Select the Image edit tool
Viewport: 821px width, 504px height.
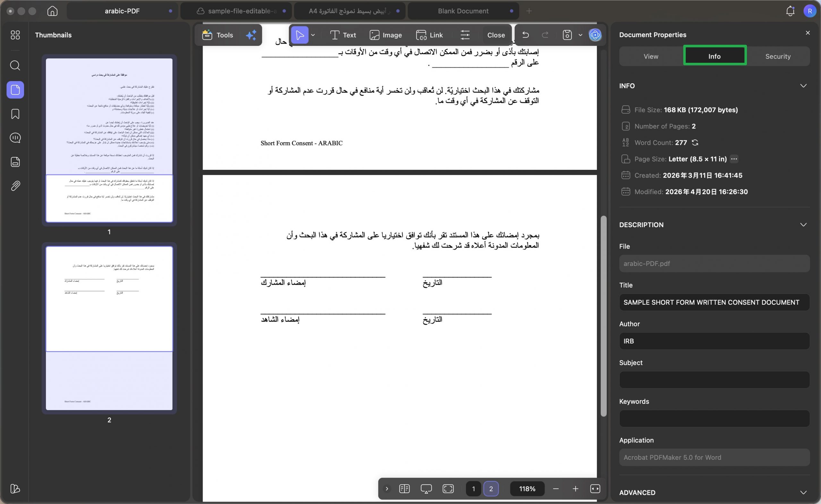[x=386, y=35]
